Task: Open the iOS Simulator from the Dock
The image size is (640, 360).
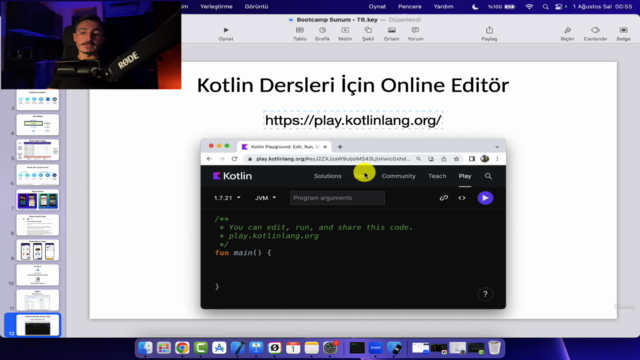Action: pos(394,348)
